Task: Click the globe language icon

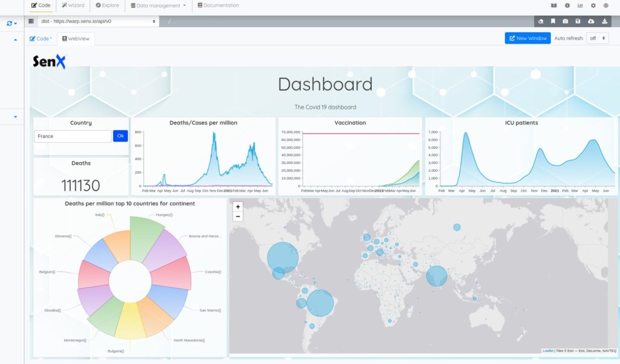Action: 606,5
